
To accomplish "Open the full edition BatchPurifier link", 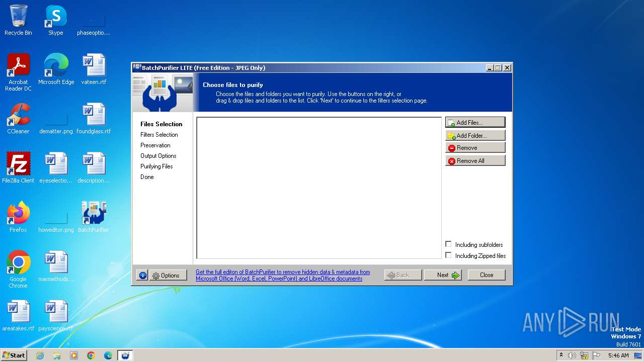I will click(x=283, y=275).
